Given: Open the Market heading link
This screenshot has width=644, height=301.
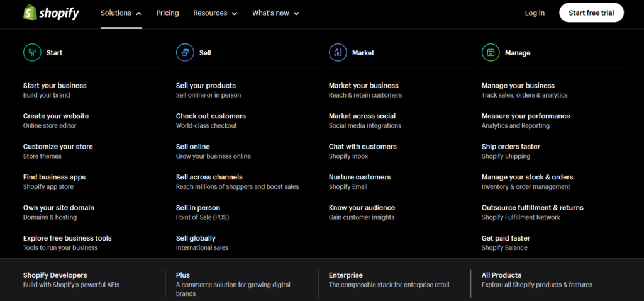Looking at the screenshot, I should (x=363, y=53).
